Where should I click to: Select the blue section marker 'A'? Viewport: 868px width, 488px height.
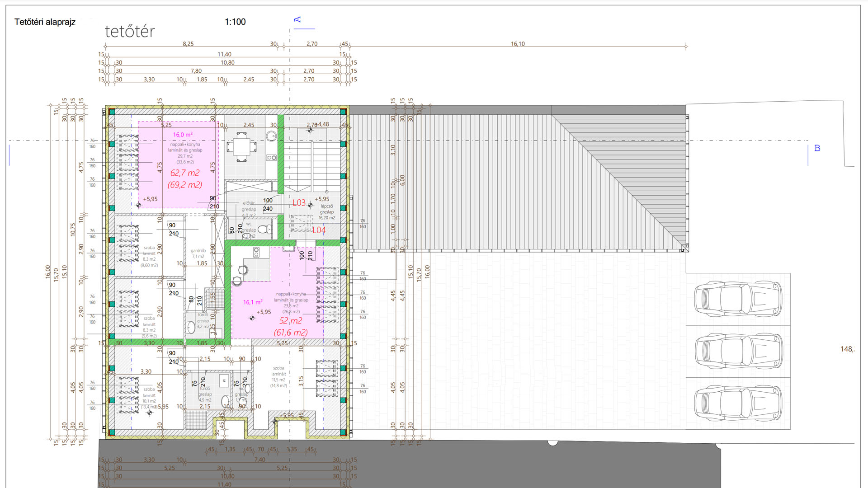click(x=297, y=19)
